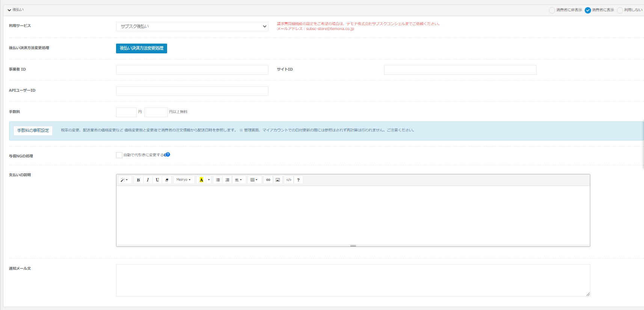Insert an ordered numbered list

[227, 180]
